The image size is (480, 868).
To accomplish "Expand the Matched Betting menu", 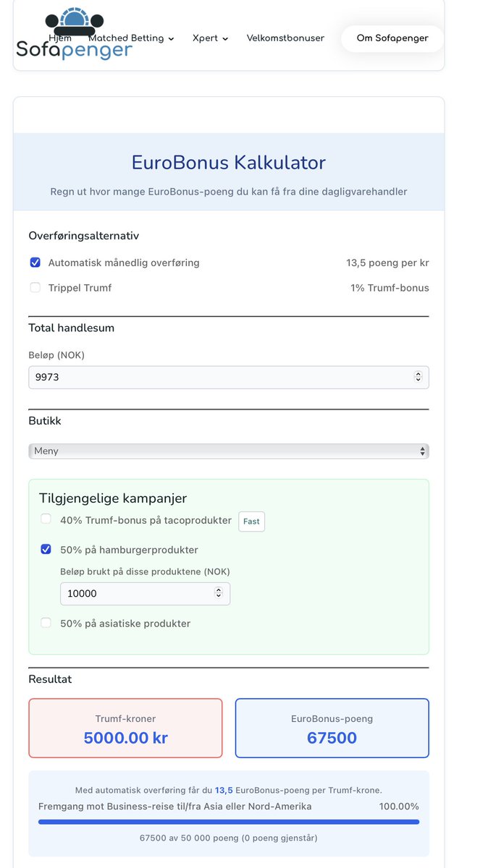I will coord(131,38).
